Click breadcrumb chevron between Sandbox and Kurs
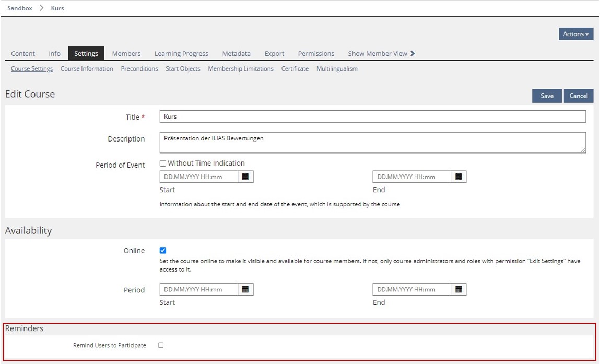 [x=42, y=8]
